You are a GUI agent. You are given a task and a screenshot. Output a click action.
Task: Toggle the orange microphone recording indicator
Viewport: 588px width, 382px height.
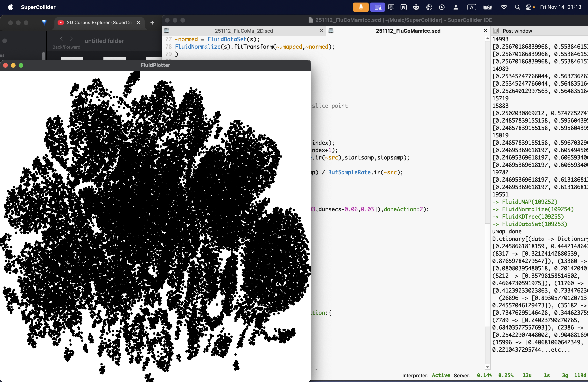click(360, 7)
